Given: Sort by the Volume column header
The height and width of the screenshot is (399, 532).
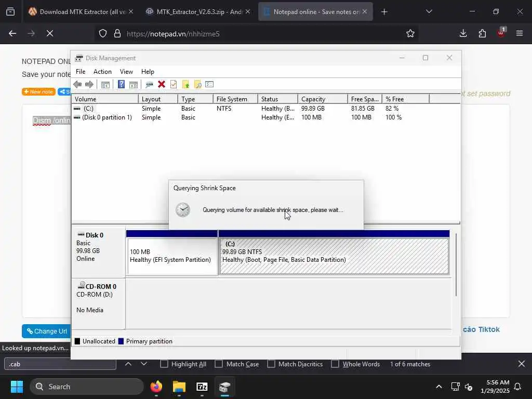Looking at the screenshot, I should click(105, 99).
